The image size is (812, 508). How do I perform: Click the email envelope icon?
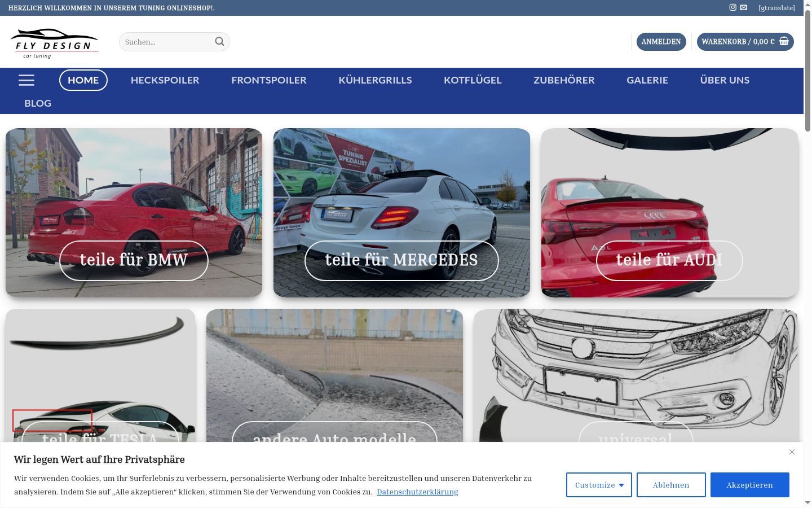744,7
